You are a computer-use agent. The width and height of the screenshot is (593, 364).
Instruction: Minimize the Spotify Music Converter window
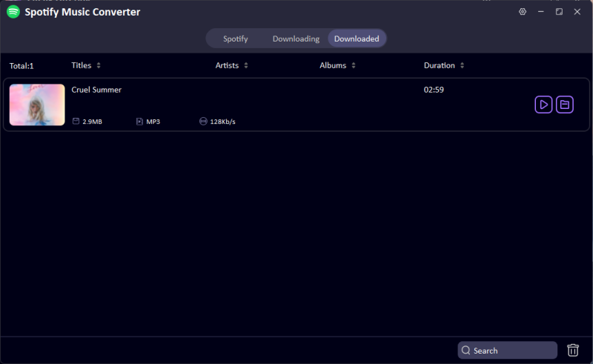[541, 12]
